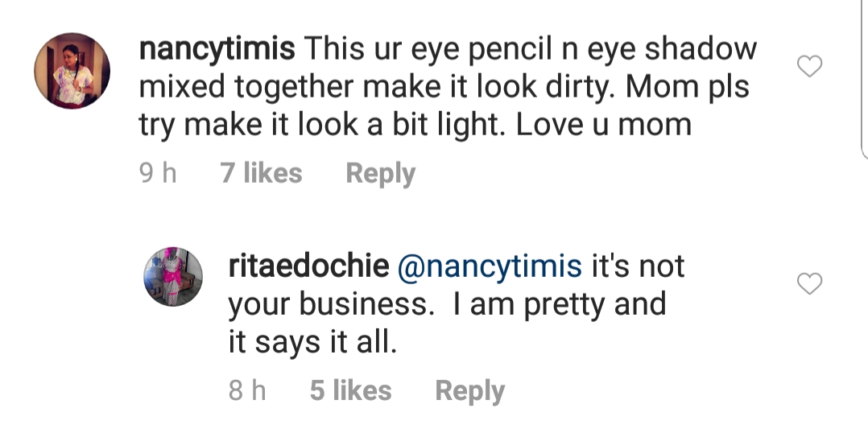The height and width of the screenshot is (429, 868).
Task: Visit ritaedochie profile via bold username
Action: [308, 266]
